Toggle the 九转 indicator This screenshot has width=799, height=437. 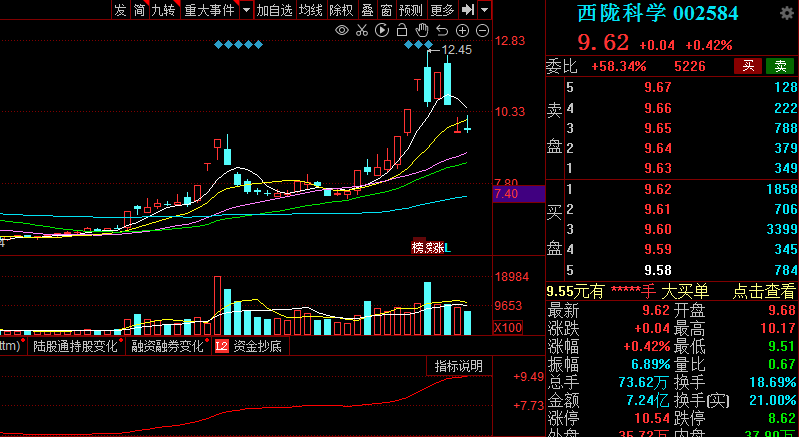[x=164, y=10]
